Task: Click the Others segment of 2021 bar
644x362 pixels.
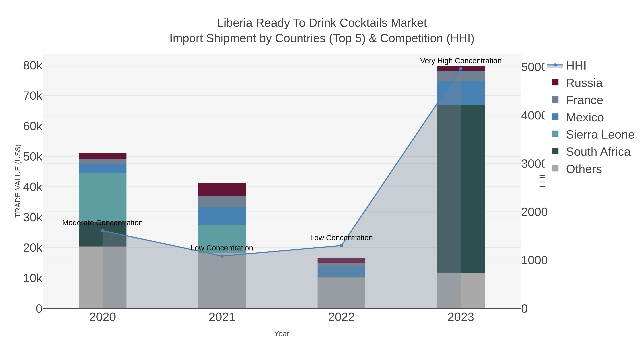Action: (222, 280)
